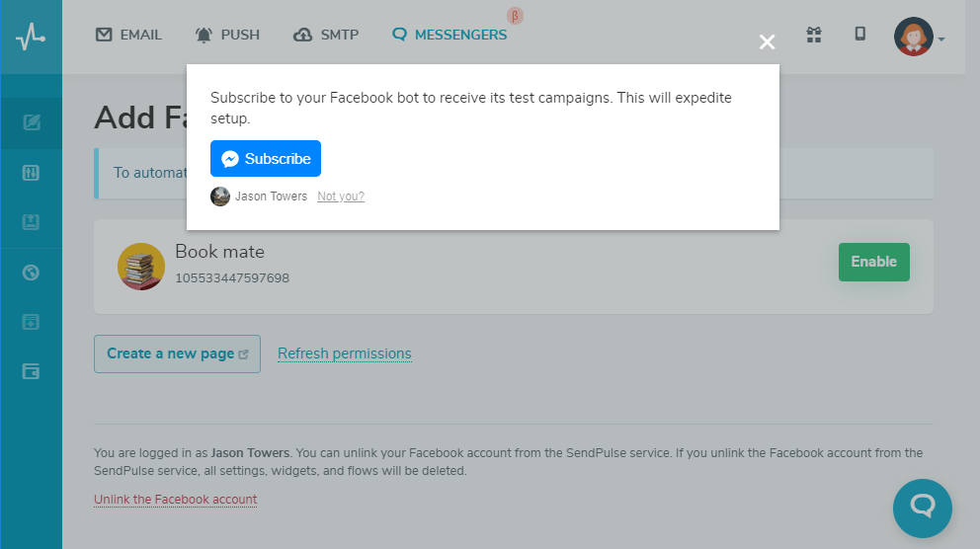Click the SendPulse logo icon

click(x=31, y=37)
